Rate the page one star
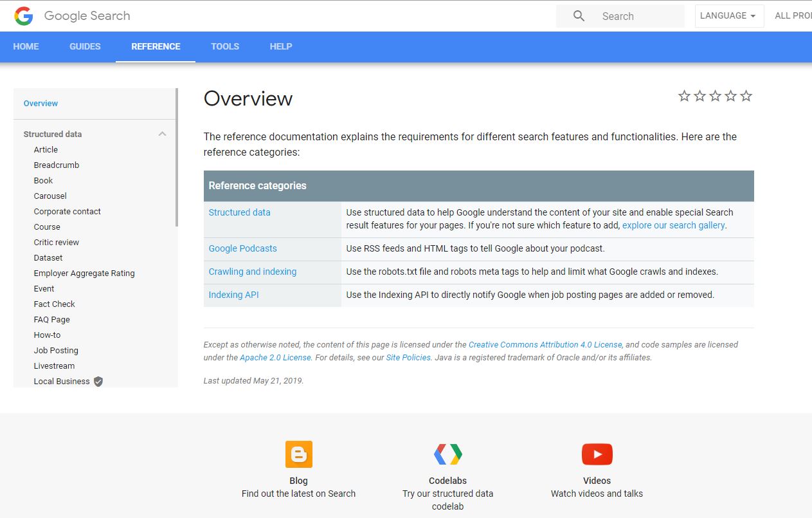This screenshot has height=518, width=812. click(684, 97)
